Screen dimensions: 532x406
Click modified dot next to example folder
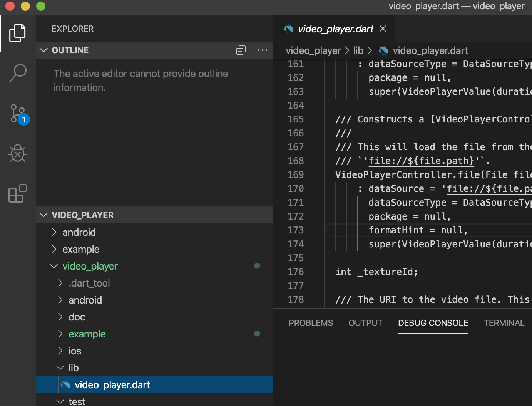(257, 334)
